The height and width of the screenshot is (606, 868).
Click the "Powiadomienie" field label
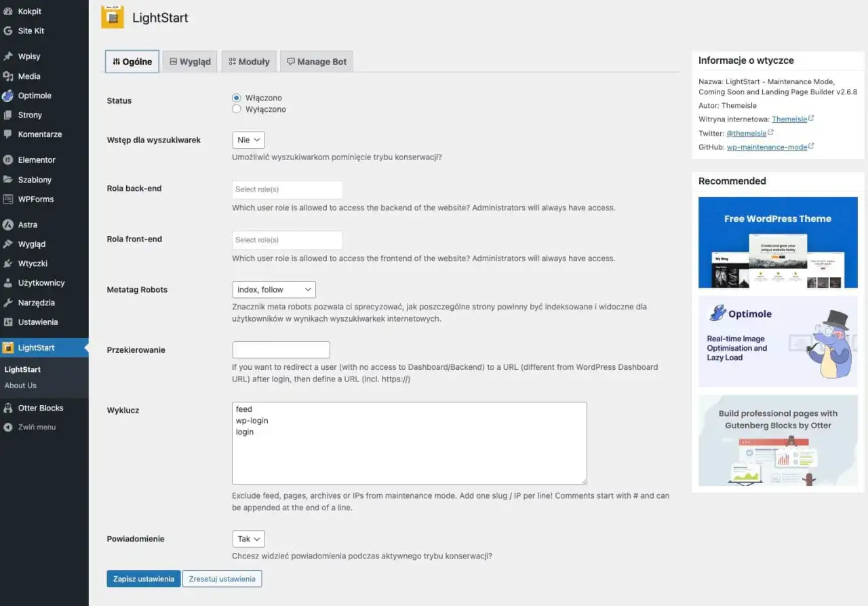click(136, 539)
